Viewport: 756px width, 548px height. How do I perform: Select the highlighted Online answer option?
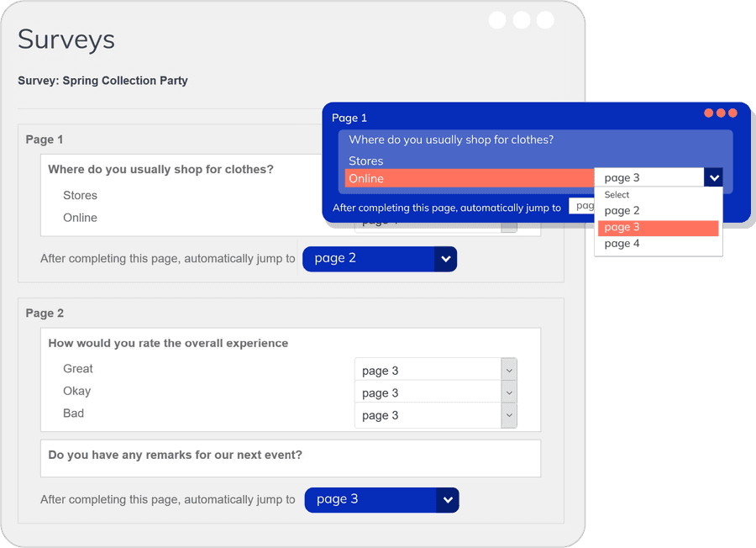(x=470, y=178)
